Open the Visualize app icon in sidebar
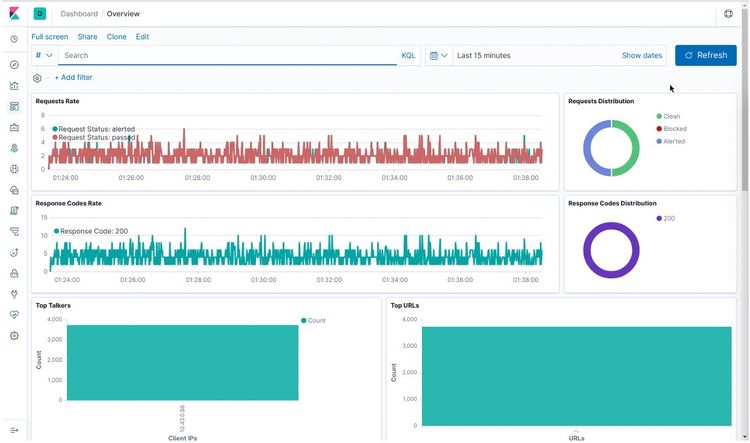Viewport: 750px width, 443px height. point(14,86)
